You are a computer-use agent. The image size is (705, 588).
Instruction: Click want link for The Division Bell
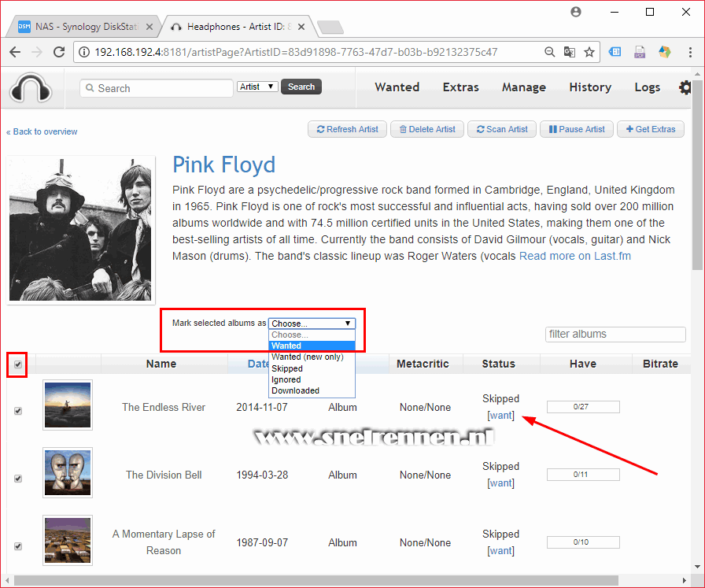click(x=501, y=483)
